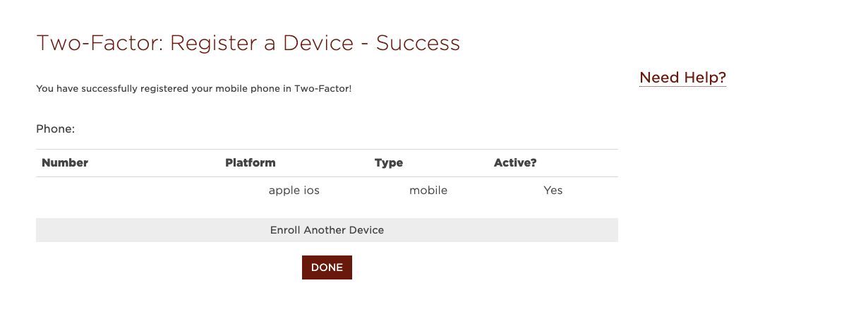Select Enroll Another Device
Image resolution: width=868 pixels, height=331 pixels.
(327, 230)
